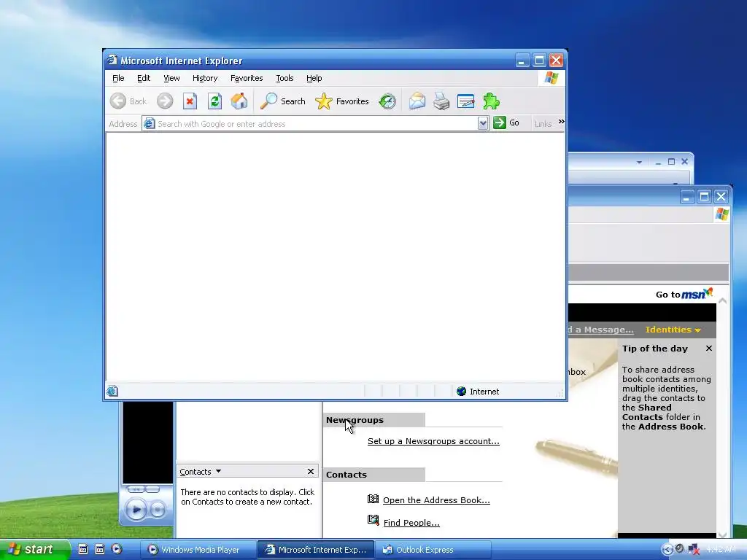Click the Contacts heading in Outlook Express main pane

pyautogui.click(x=347, y=475)
